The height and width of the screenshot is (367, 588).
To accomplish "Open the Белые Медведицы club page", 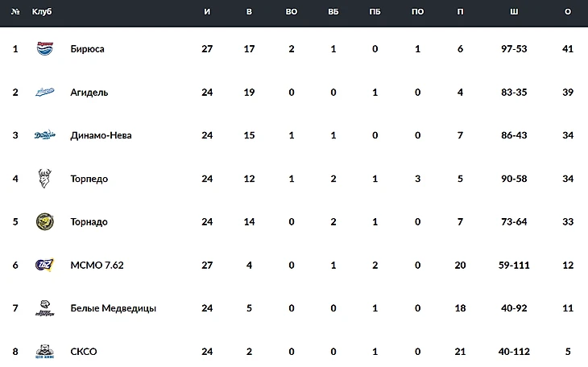I will [114, 308].
